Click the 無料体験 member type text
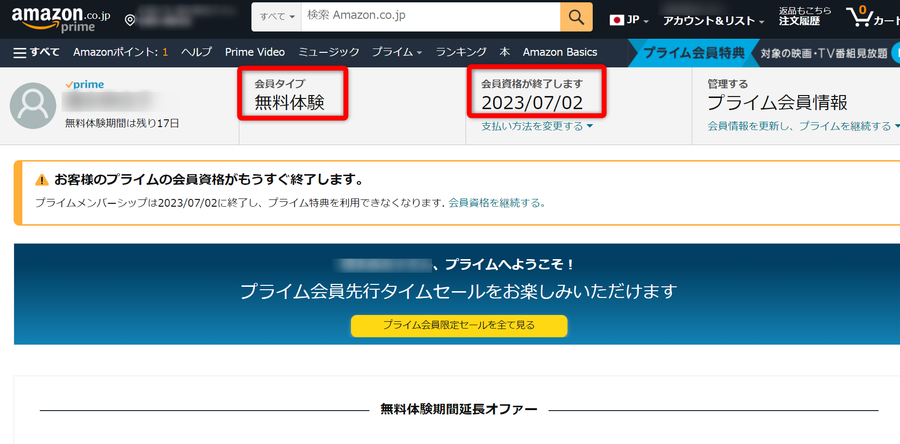The width and height of the screenshot is (900, 444). pos(290,103)
